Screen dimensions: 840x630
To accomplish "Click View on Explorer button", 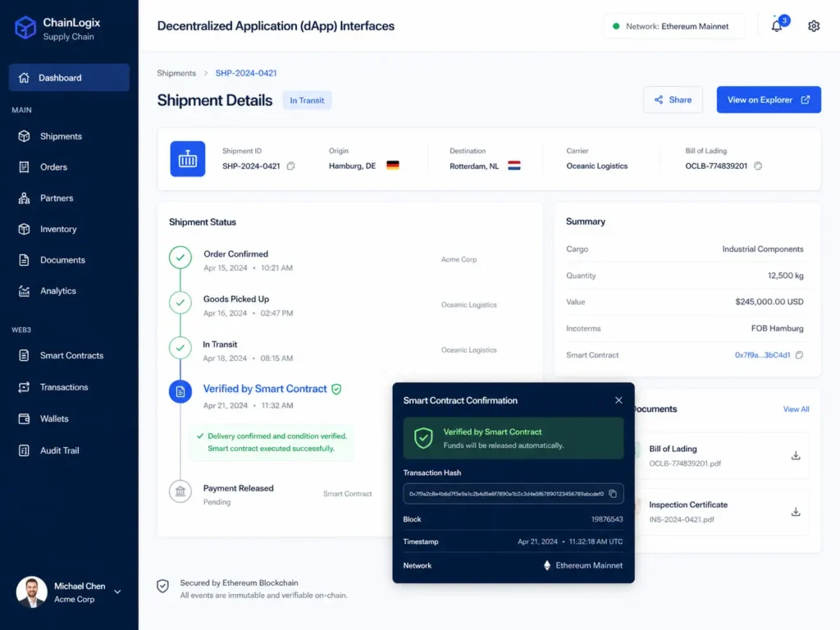I will click(769, 99).
